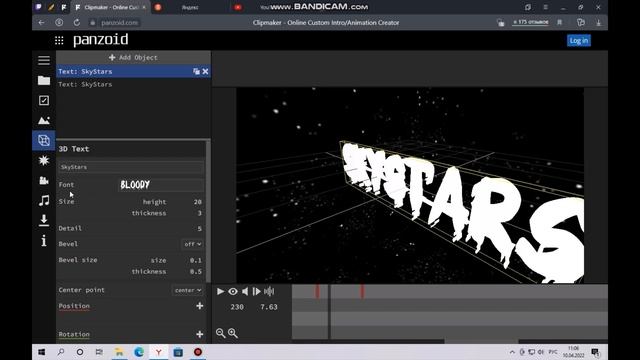The width and height of the screenshot is (640, 360).
Task: Click the Log in button
Action: click(x=579, y=40)
